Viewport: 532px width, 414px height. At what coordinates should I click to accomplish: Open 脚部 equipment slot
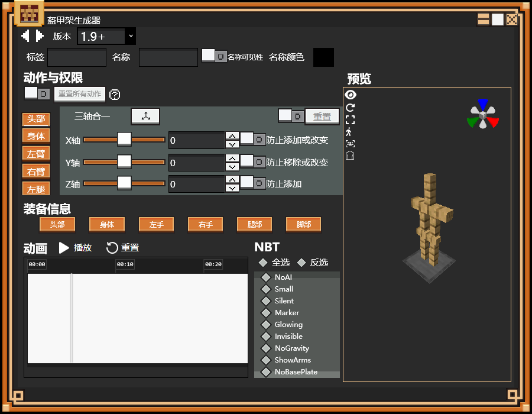[304, 225]
